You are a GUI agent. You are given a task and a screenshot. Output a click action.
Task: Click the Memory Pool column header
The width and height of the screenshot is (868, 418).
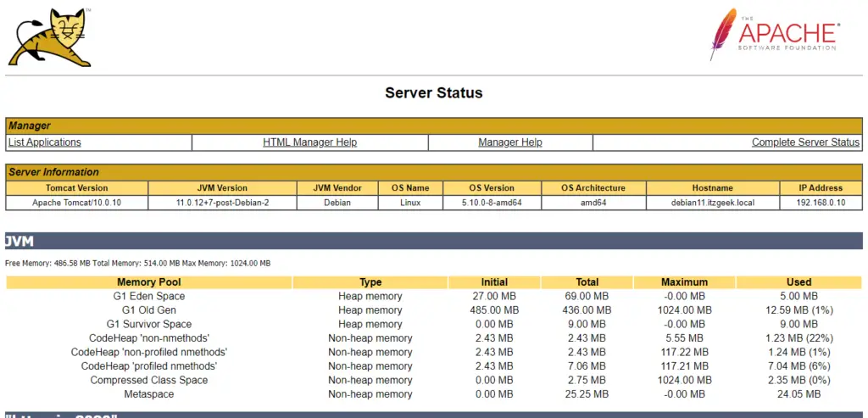coord(149,282)
